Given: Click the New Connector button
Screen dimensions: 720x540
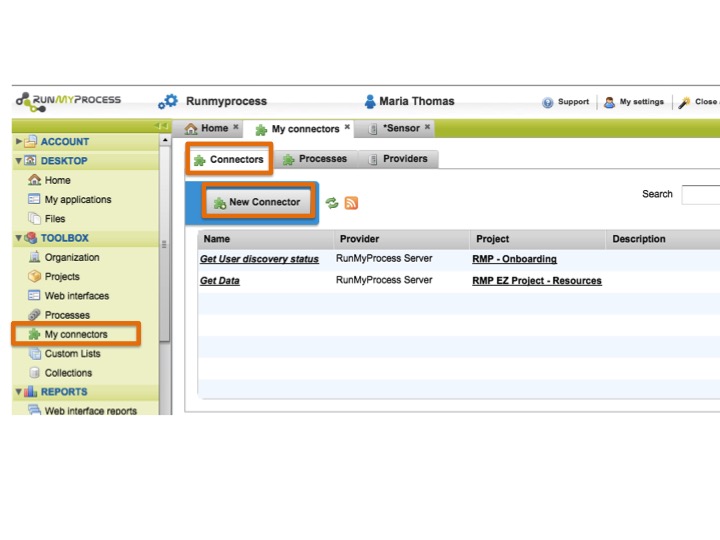Looking at the screenshot, I should click(x=258, y=202).
